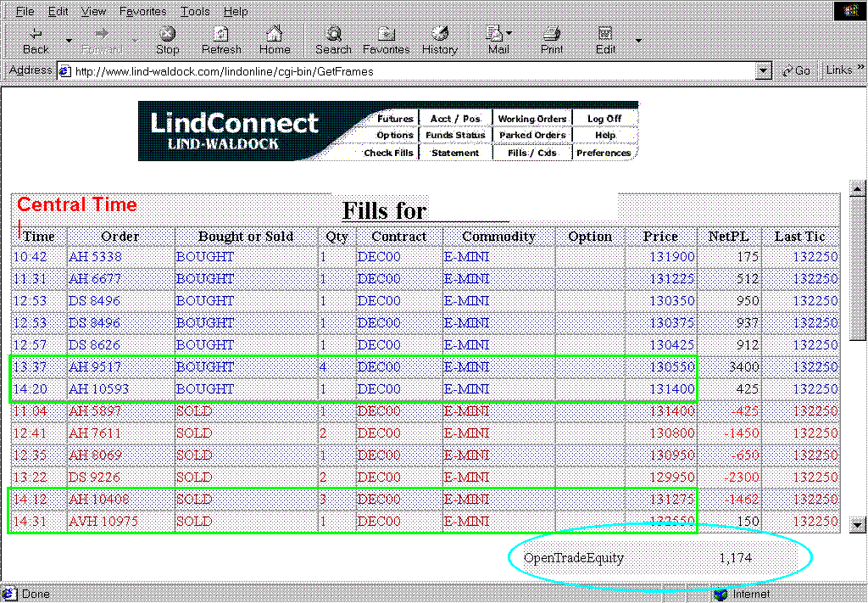This screenshot has height=603, width=868.
Task: Open the File menu
Action: 25,11
